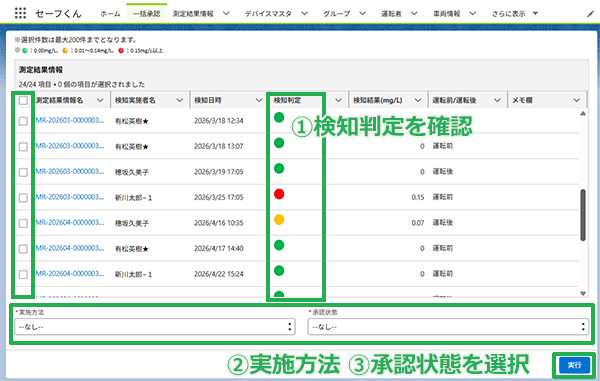Screen dimensions: 600x381
Task: Check the row dated 2026/4/22 15:24
Action: (x=23, y=275)
